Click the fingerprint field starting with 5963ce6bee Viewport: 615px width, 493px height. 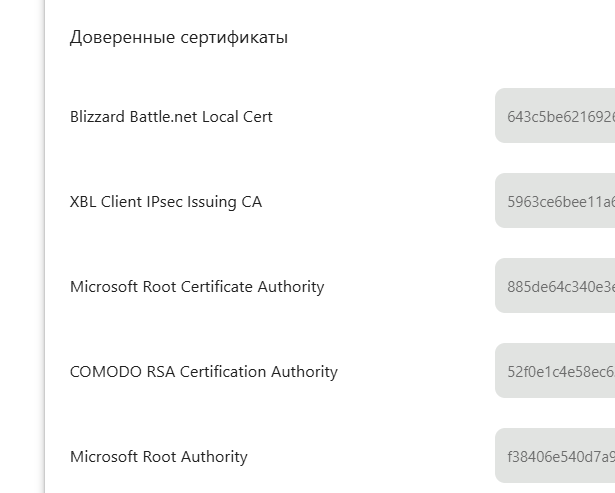[555, 200]
